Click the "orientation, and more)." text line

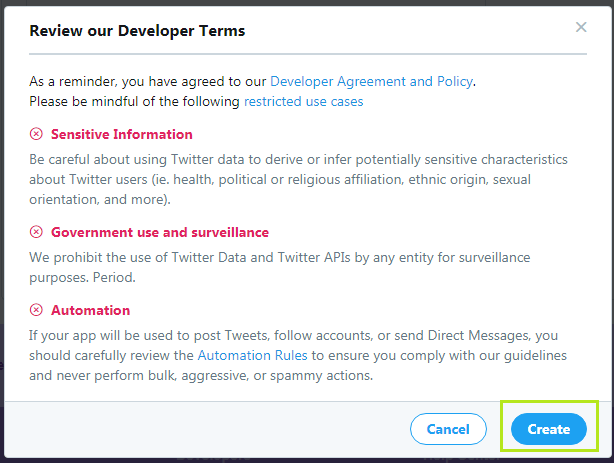coord(100,200)
